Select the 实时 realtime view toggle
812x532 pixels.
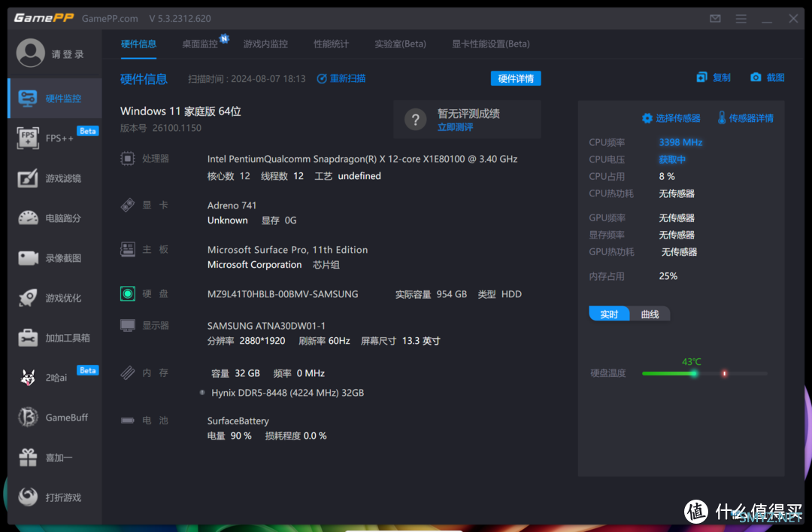coord(609,315)
